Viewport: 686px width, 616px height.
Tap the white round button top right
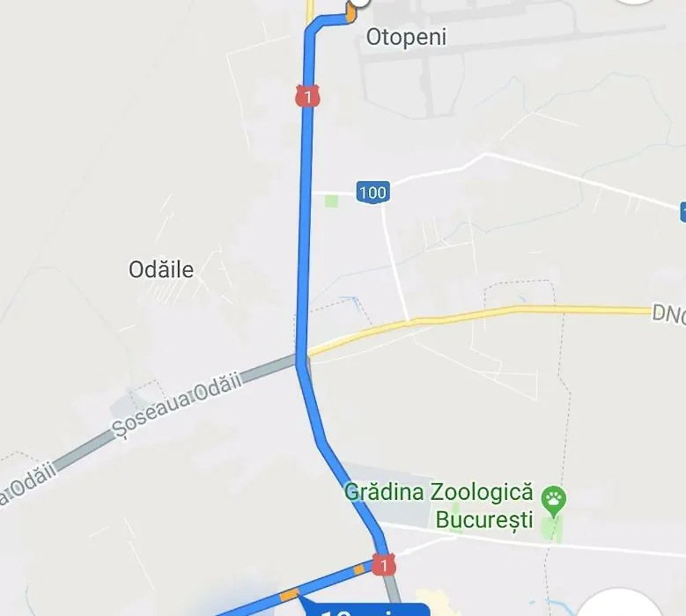click(634, 1)
